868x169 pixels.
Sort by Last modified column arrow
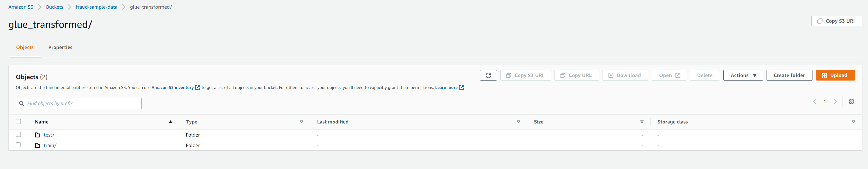point(518,122)
